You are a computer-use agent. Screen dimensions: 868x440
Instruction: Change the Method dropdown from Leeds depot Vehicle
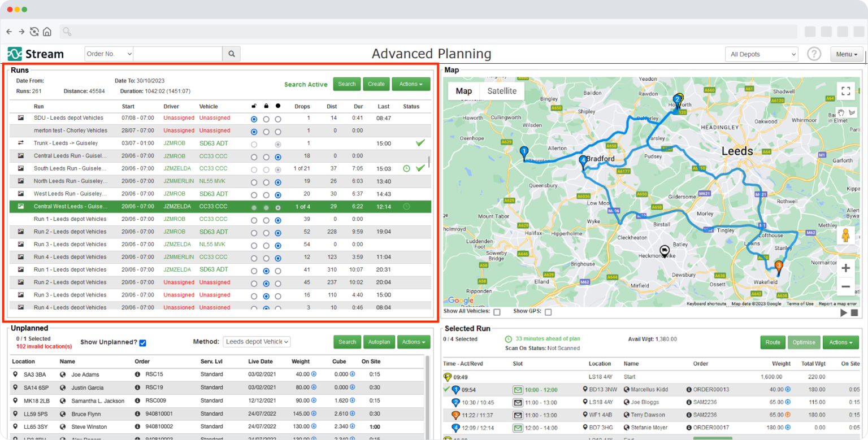click(x=257, y=342)
